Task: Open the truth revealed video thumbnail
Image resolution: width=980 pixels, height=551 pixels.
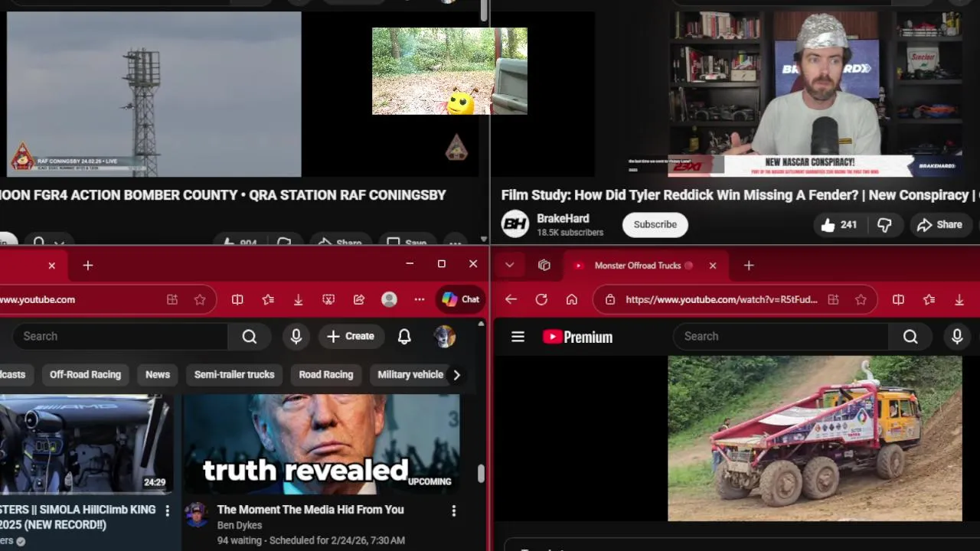Action: 321,445
